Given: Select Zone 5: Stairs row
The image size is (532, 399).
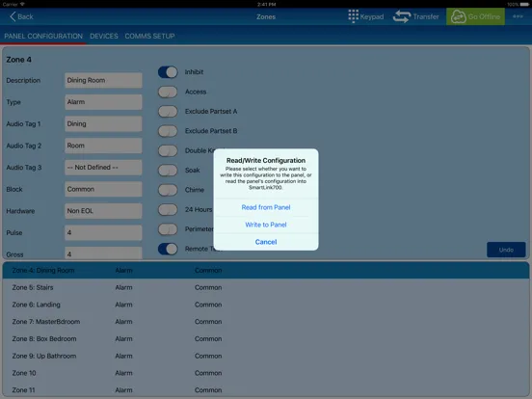Looking at the screenshot, I should click(266, 287).
